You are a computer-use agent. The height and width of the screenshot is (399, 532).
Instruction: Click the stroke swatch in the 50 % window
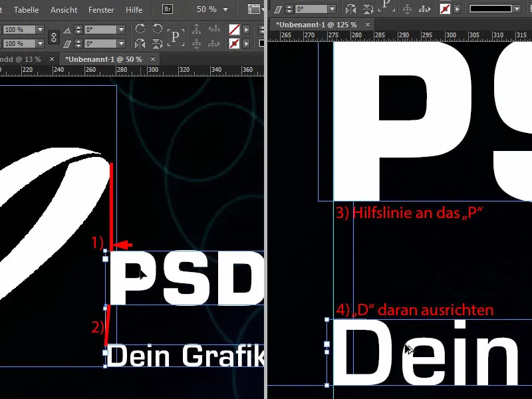click(234, 44)
